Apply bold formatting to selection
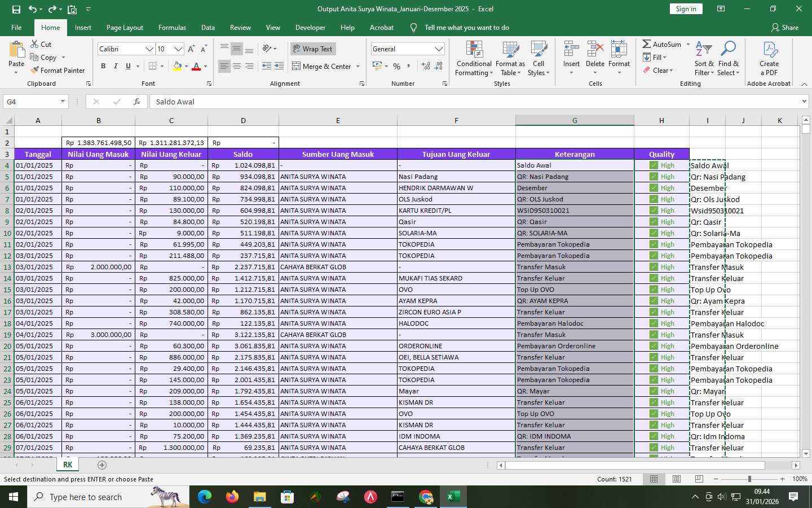Viewport: 812px width, 508px height. (103, 66)
